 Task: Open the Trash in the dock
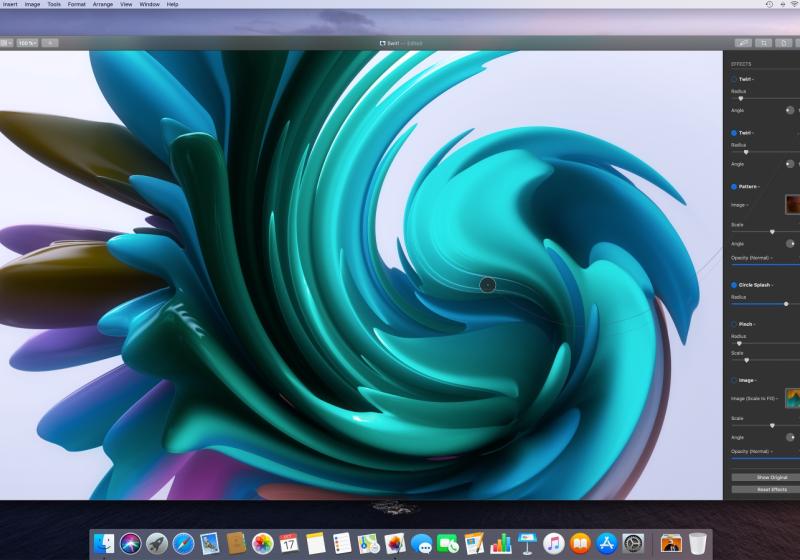click(697, 544)
